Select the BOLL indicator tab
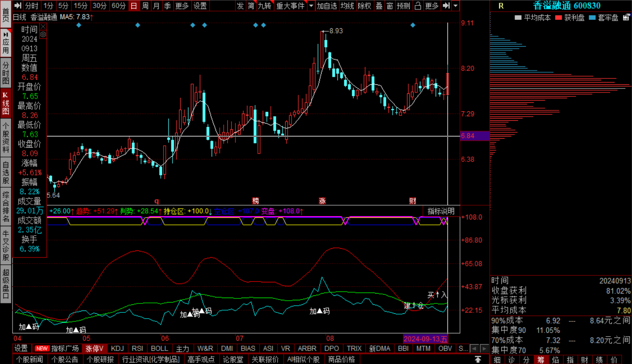This screenshot has width=632, height=364. 159,348
